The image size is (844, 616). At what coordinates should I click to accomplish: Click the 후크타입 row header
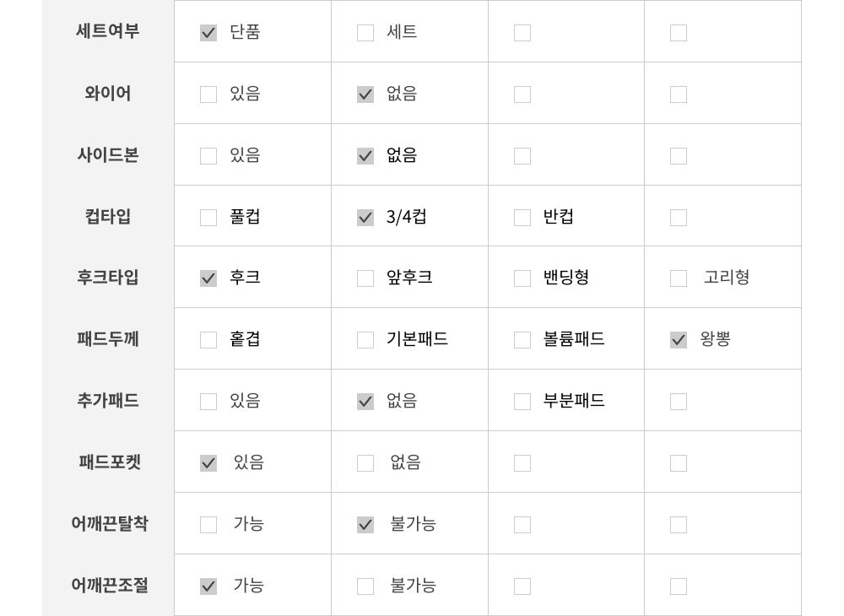[108, 278]
